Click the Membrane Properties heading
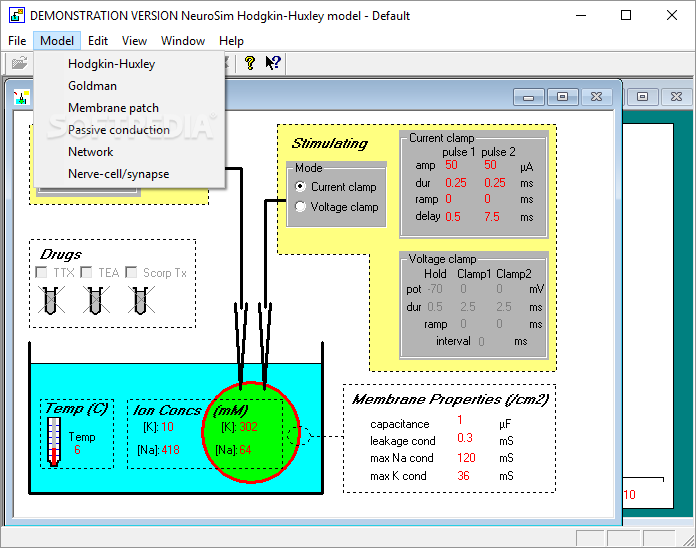Viewport: 696px width, 548px height. [x=451, y=399]
